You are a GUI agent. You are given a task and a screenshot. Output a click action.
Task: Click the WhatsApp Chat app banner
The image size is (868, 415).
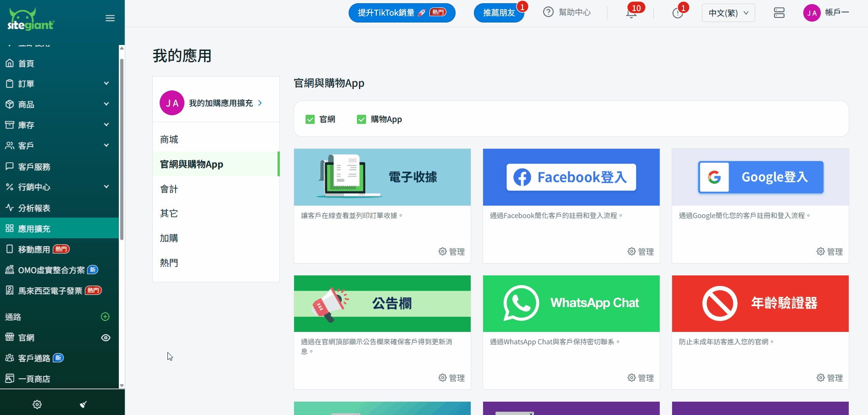tap(571, 303)
